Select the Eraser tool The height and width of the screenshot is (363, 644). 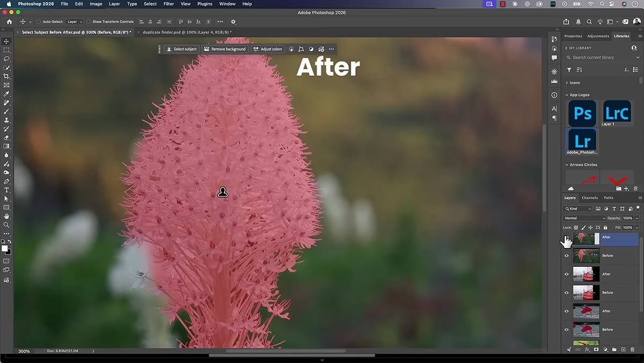click(6, 137)
